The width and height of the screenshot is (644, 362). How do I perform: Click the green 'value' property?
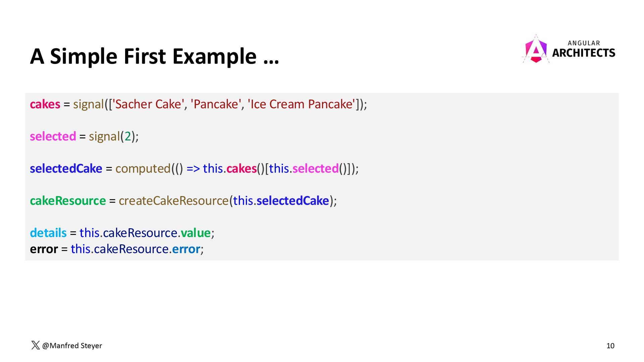point(196,233)
